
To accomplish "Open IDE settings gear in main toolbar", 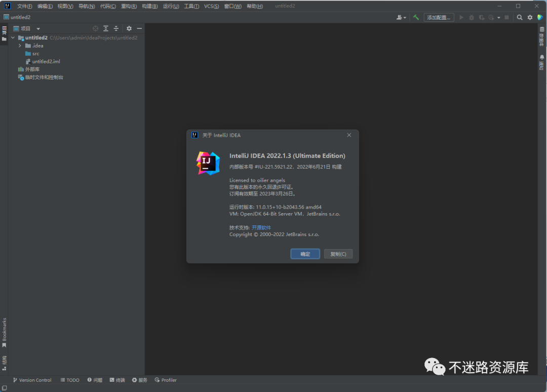I will pos(530,17).
